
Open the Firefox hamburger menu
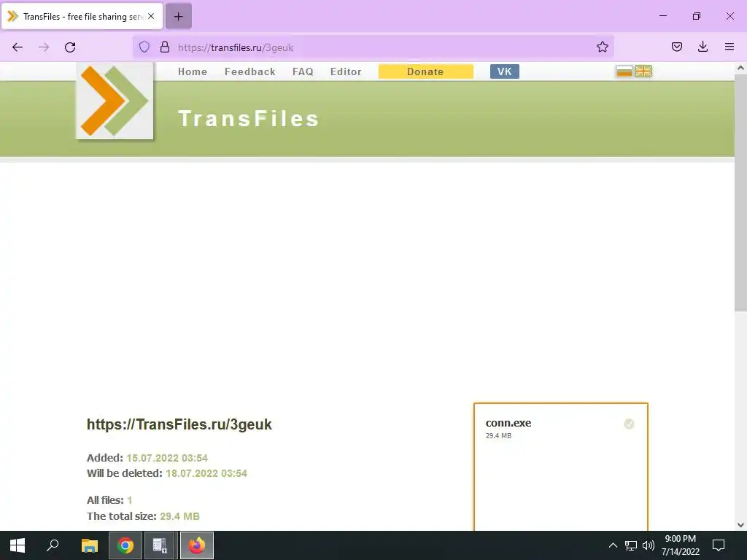[x=729, y=47]
